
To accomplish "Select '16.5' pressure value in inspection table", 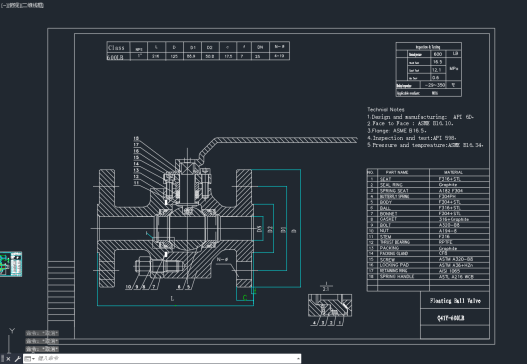I will click(x=437, y=62).
